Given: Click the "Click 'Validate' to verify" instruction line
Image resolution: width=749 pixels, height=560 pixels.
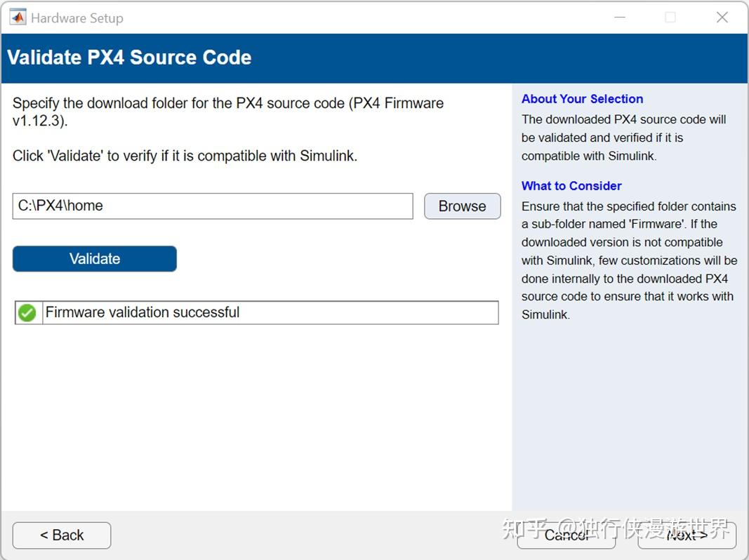Looking at the screenshot, I should [x=185, y=156].
